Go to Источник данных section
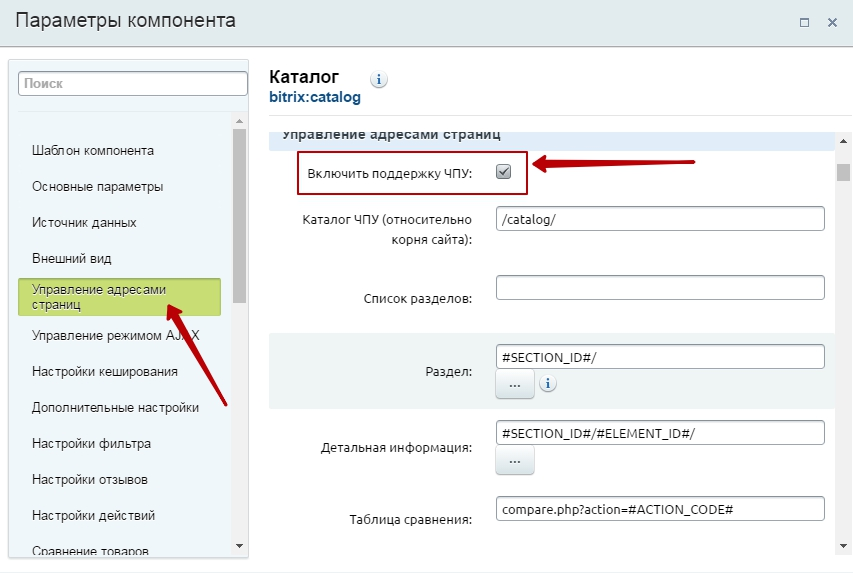The height and width of the screenshot is (573, 853). (84, 223)
